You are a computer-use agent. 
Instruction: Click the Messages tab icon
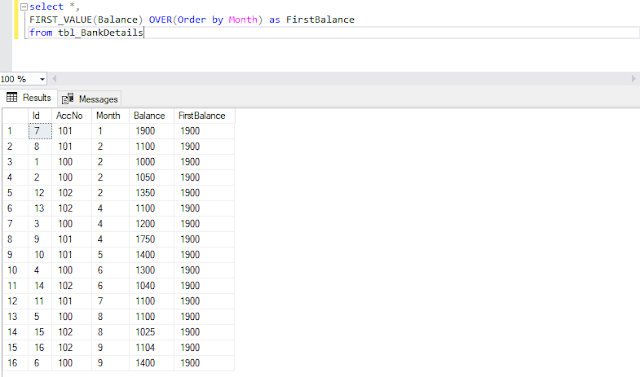tap(68, 99)
